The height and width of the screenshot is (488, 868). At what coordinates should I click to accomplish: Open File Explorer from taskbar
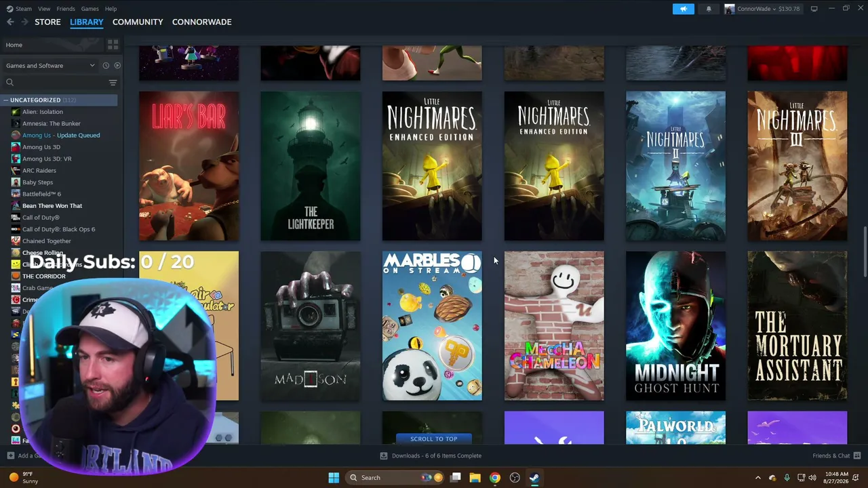(475, 478)
